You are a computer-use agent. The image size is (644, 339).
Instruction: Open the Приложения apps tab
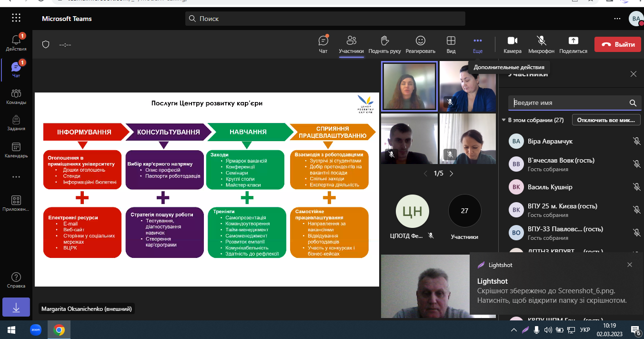click(x=16, y=204)
